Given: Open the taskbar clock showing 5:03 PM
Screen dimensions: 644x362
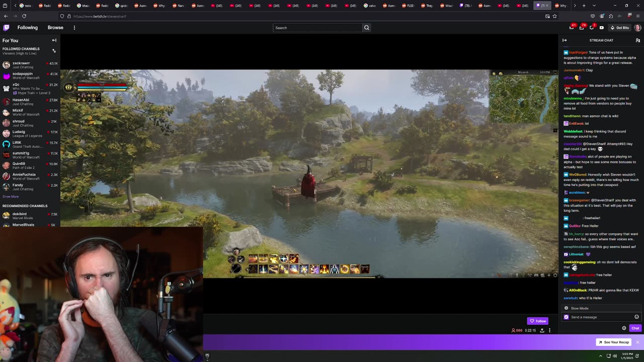Looking at the screenshot, I should tap(627, 356).
